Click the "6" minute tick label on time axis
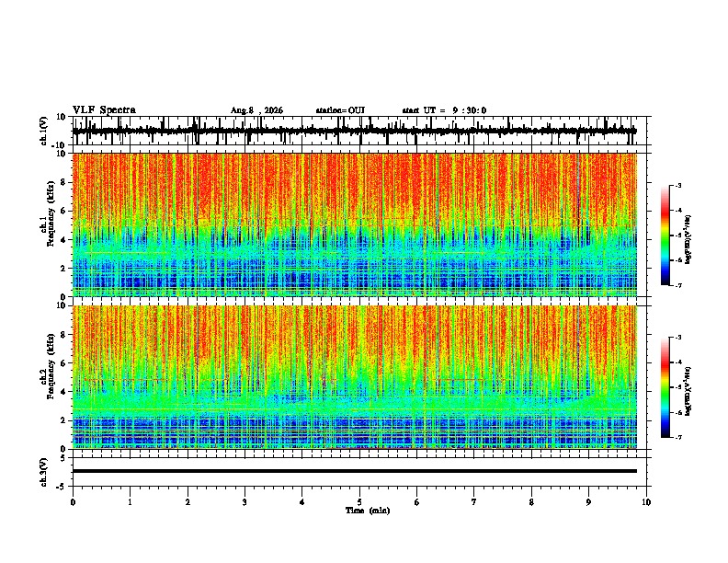728x563 pixels. 417,502
